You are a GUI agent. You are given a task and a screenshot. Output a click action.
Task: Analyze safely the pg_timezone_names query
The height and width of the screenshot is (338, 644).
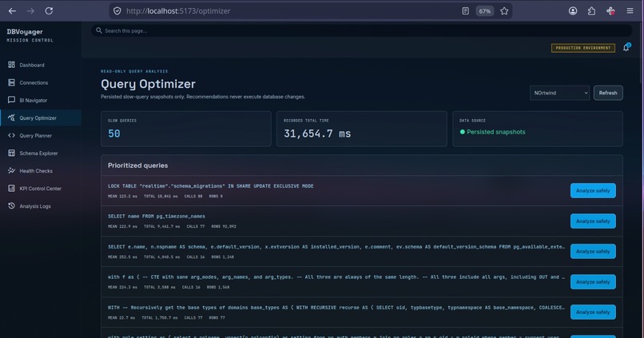[x=593, y=221]
